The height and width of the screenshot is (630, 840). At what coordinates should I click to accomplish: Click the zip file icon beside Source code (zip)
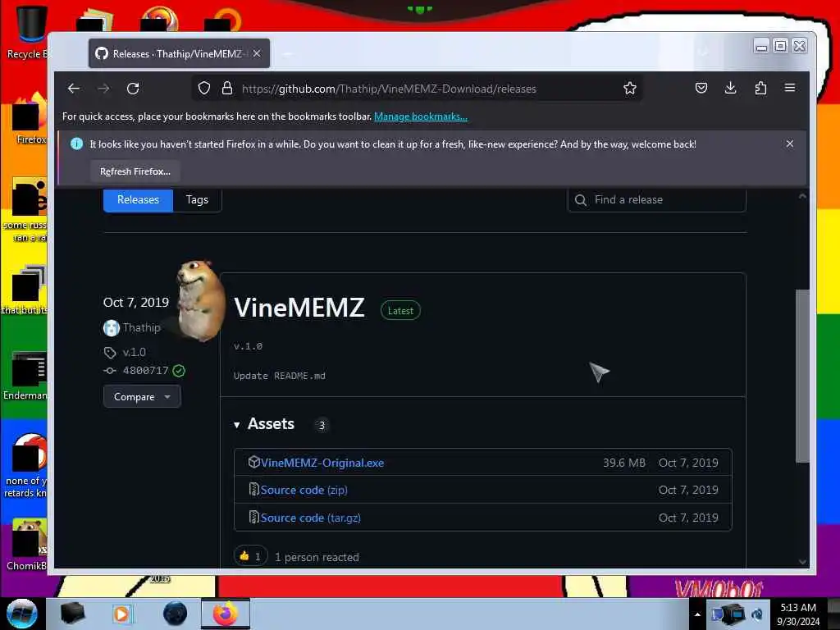[x=254, y=489]
